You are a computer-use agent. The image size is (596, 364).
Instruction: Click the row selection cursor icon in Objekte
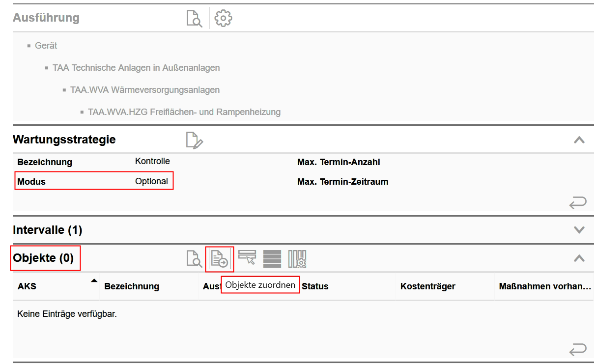click(247, 257)
